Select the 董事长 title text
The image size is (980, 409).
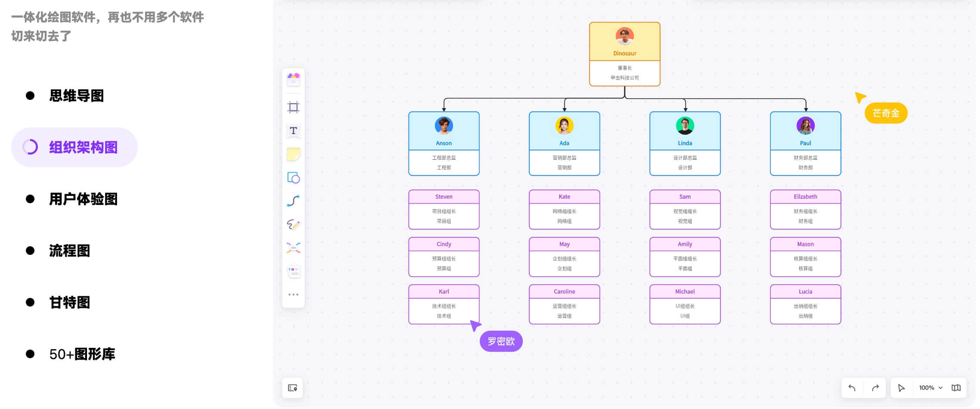pyautogui.click(x=625, y=68)
